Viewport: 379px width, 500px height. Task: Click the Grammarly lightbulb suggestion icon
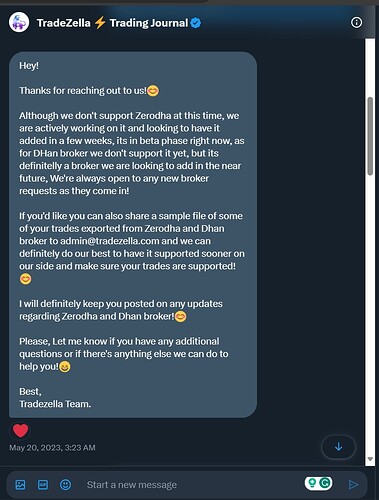click(x=312, y=483)
